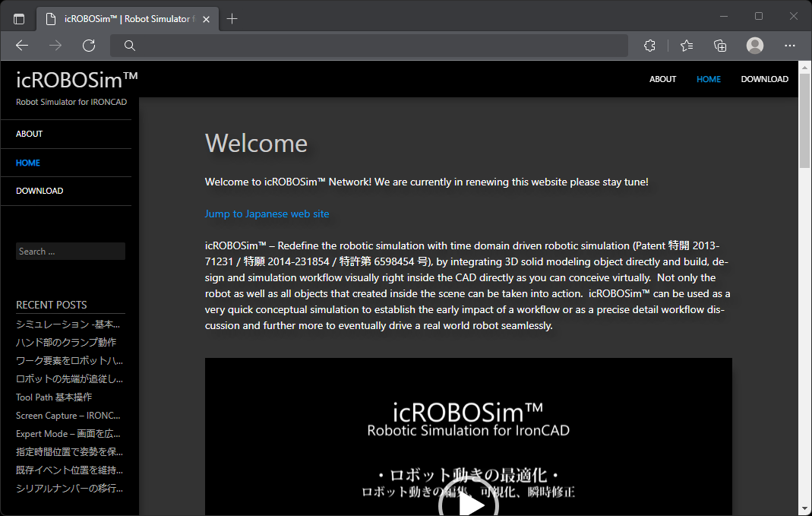Click the Back navigation arrow
This screenshot has width=812, height=516.
click(x=21, y=46)
